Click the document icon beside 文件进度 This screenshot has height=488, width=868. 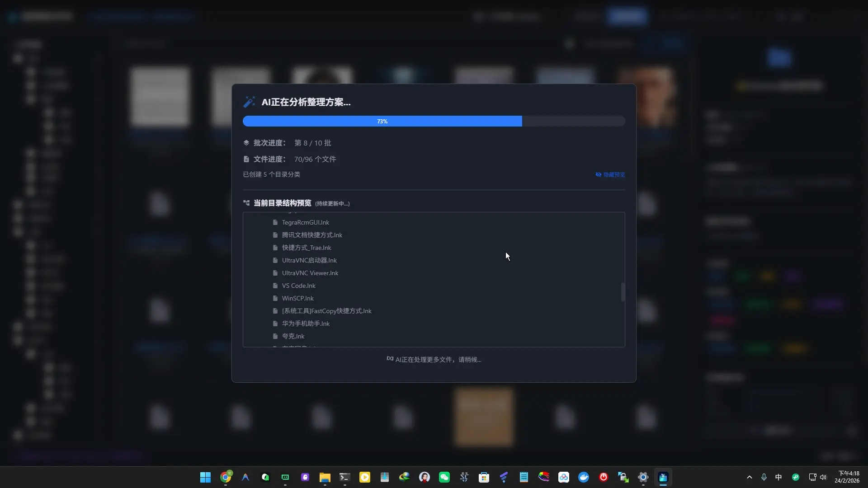coord(246,159)
